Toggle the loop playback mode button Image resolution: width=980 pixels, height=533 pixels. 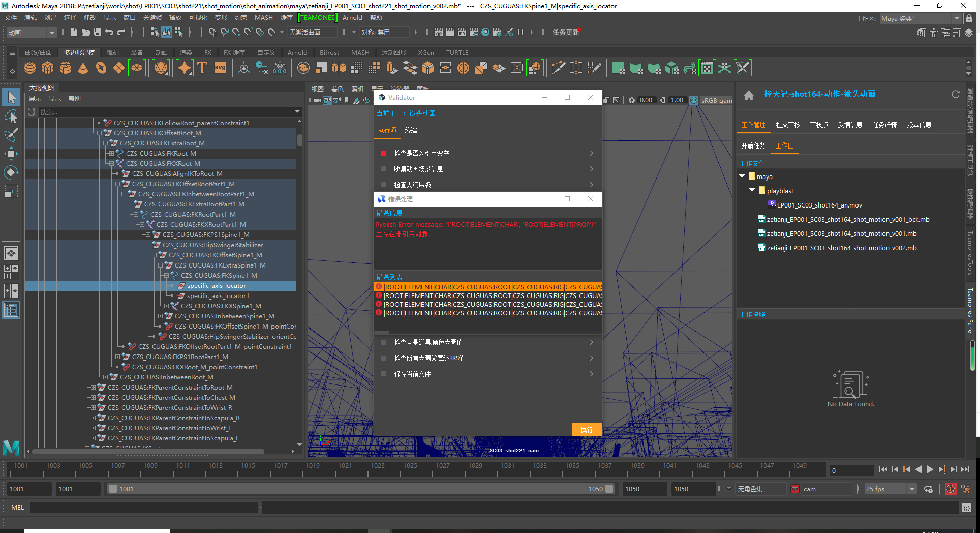[x=928, y=489]
